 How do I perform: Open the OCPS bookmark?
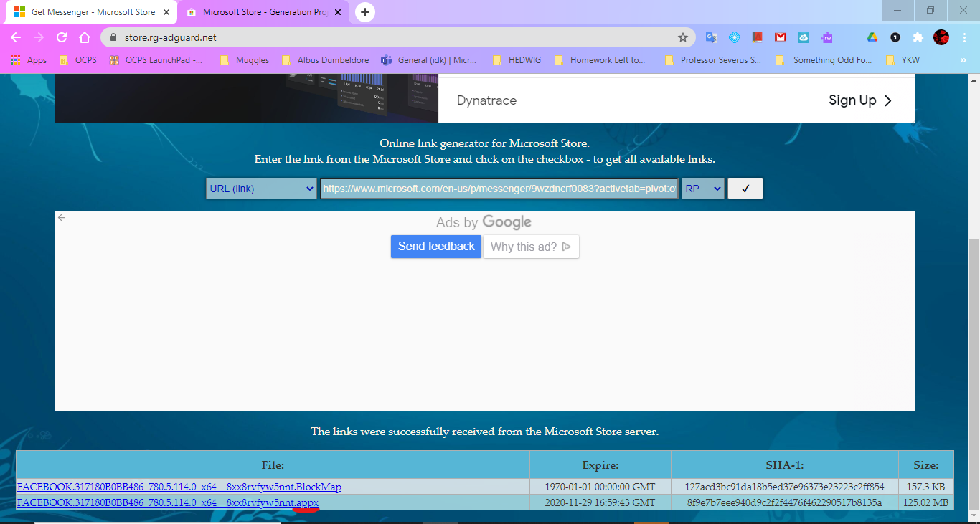pos(77,60)
